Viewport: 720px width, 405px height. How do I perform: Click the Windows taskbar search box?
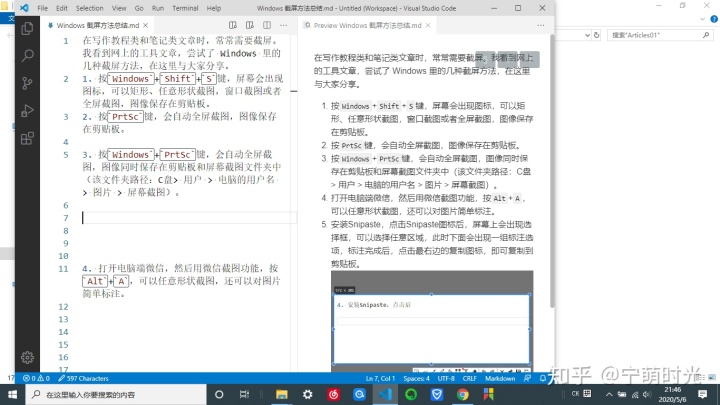tap(116, 394)
